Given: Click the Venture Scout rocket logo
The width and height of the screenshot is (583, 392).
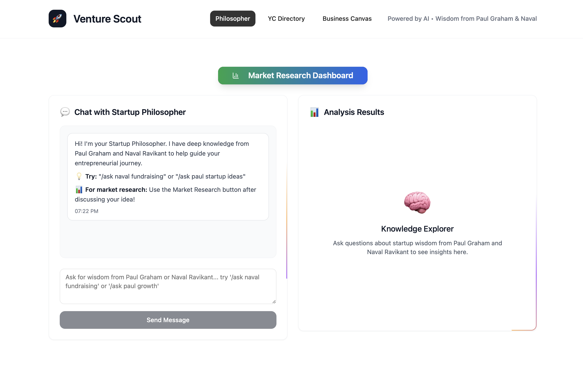Looking at the screenshot, I should tap(57, 19).
